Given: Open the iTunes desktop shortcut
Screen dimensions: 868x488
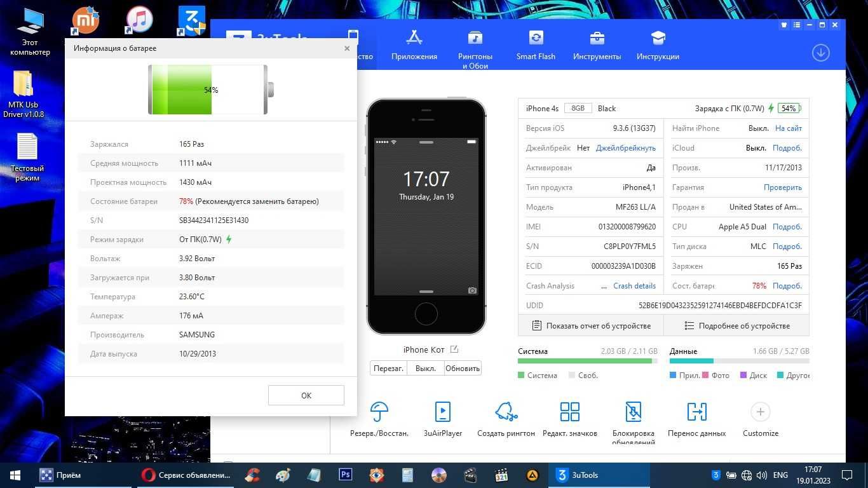Looking at the screenshot, I should (x=139, y=20).
